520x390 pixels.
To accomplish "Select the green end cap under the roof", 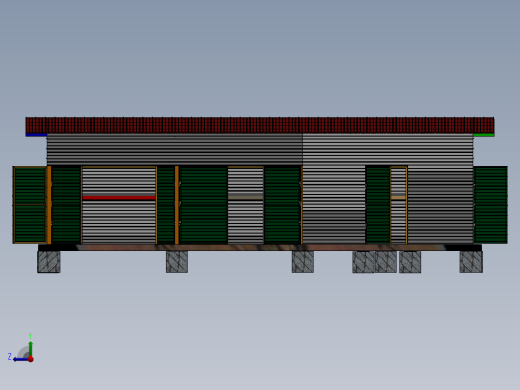I will [x=484, y=135].
